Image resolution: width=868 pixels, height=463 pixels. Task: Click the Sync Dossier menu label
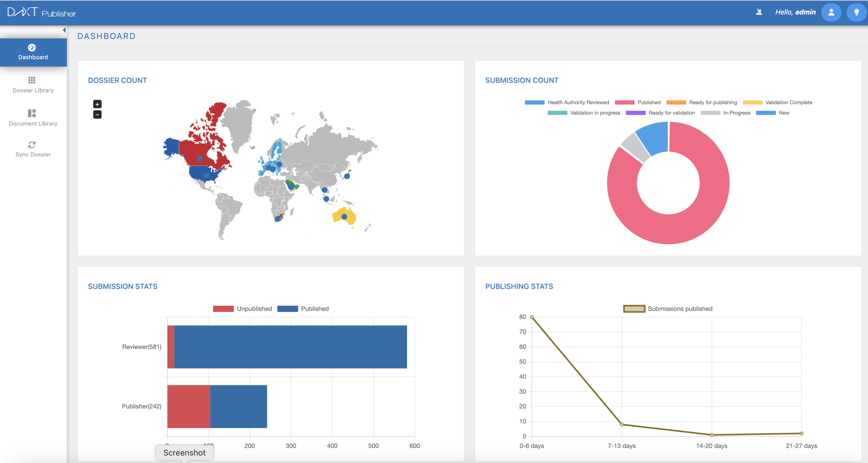33,155
